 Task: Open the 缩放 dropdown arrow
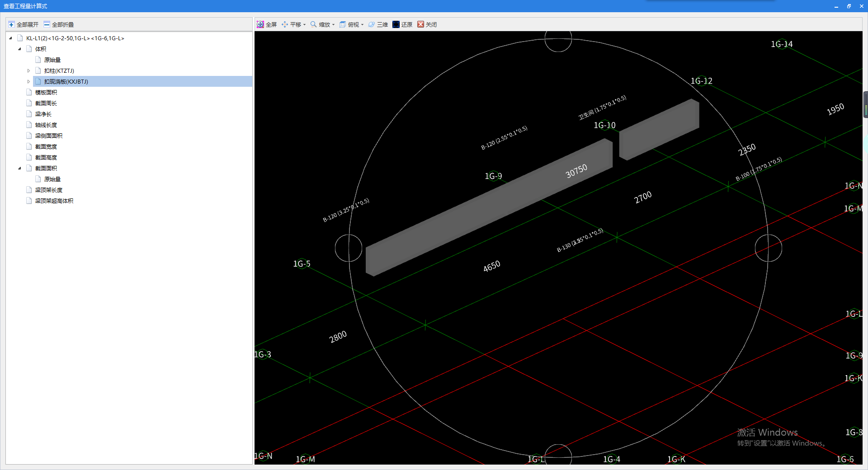[x=333, y=25]
